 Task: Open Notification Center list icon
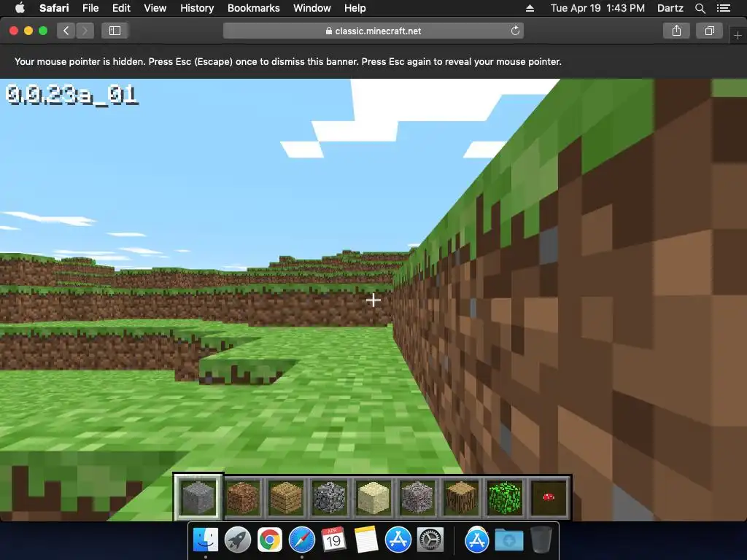coord(723,8)
